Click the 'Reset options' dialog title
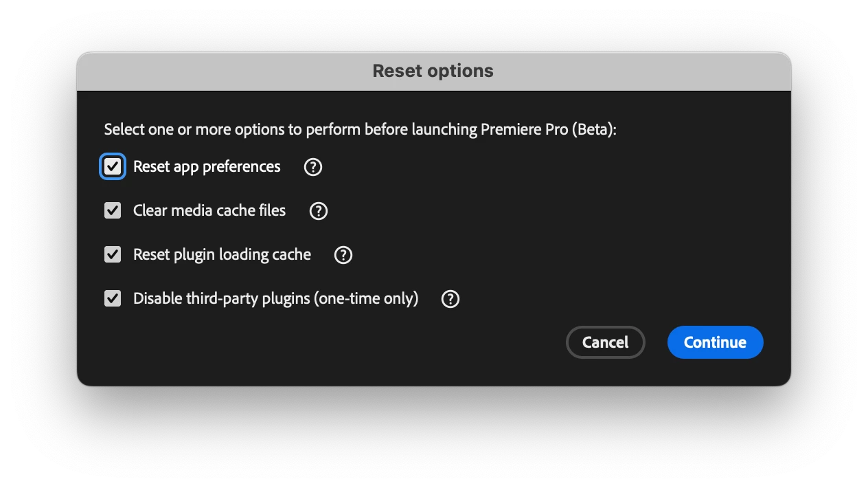Viewport: 868px width, 488px height. pos(433,71)
